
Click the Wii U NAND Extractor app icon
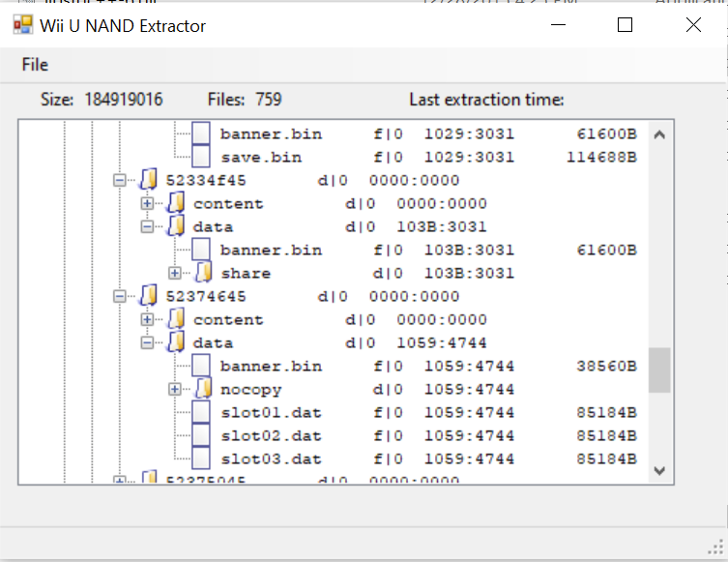coord(23,25)
